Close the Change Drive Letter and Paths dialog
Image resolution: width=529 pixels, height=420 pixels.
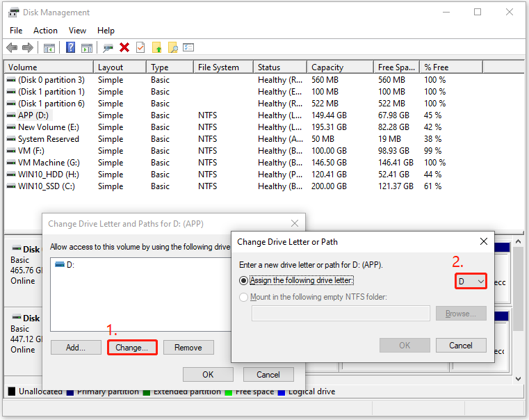pos(295,223)
